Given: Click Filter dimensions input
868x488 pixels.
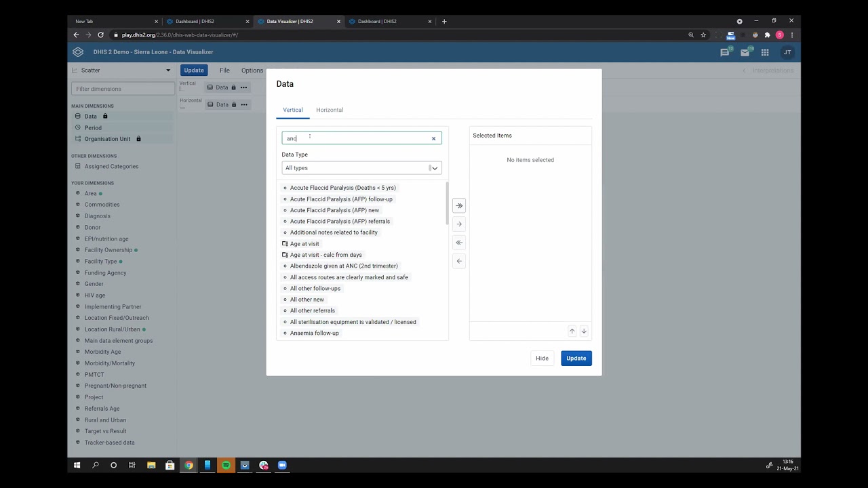Looking at the screenshot, I should 123,89.
